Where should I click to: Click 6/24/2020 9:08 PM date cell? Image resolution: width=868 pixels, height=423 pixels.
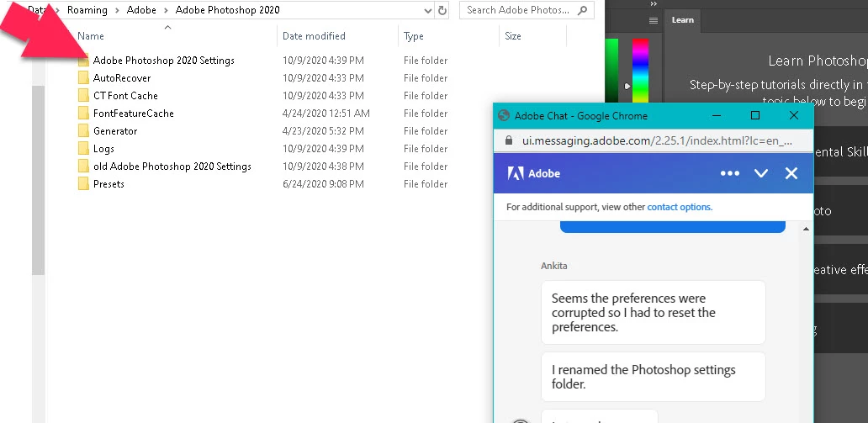point(323,184)
